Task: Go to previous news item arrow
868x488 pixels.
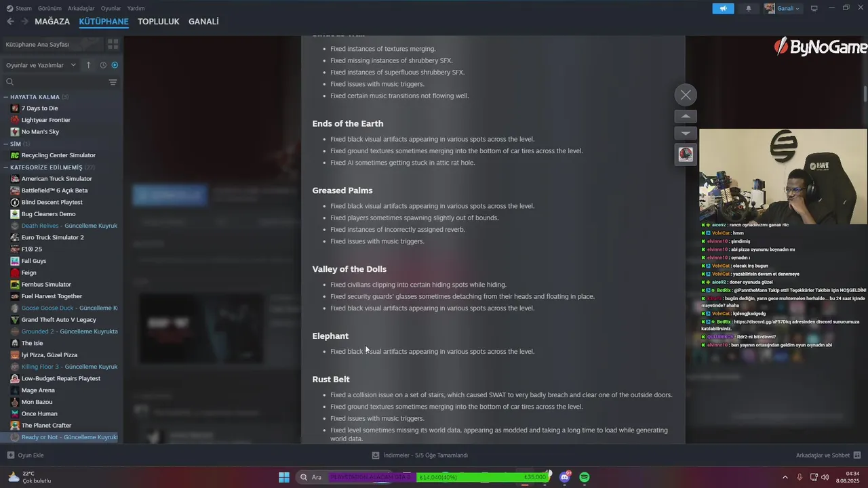Action: pyautogui.click(x=686, y=116)
